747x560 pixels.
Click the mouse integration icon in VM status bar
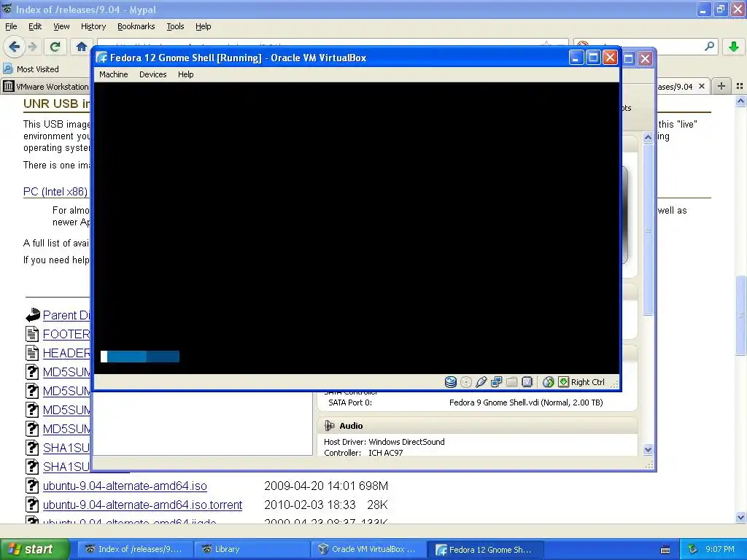pos(549,382)
